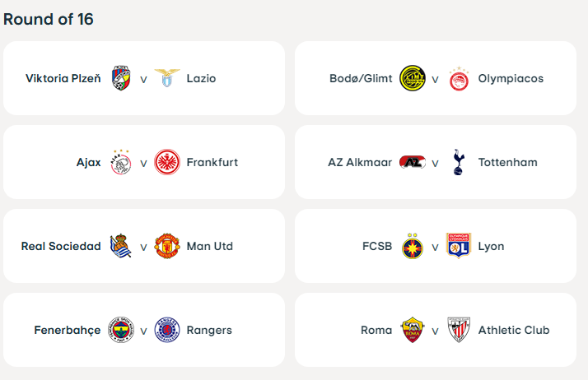Click the Lazio eagle crest
The height and width of the screenshot is (380, 588).
coord(166,79)
